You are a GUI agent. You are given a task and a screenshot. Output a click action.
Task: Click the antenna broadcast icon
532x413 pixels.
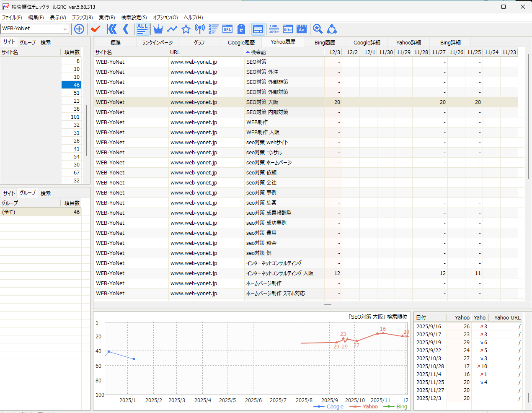(x=200, y=29)
